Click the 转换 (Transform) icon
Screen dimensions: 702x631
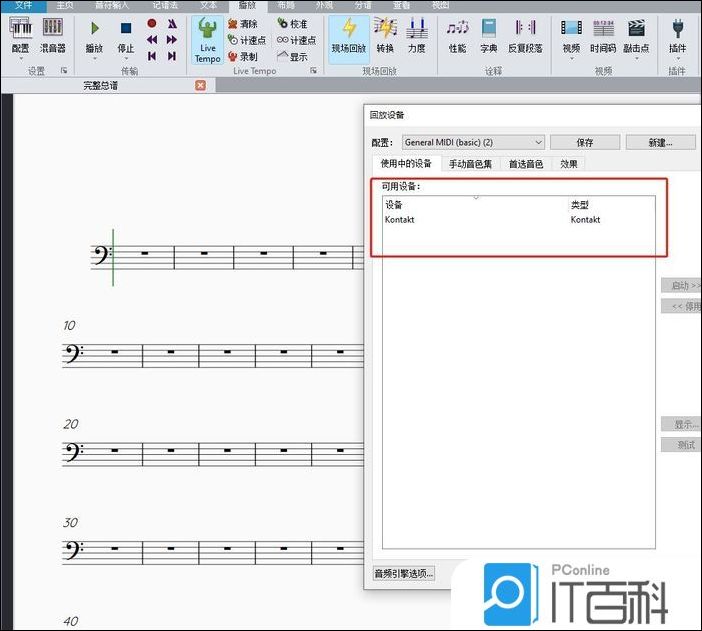pos(385,35)
